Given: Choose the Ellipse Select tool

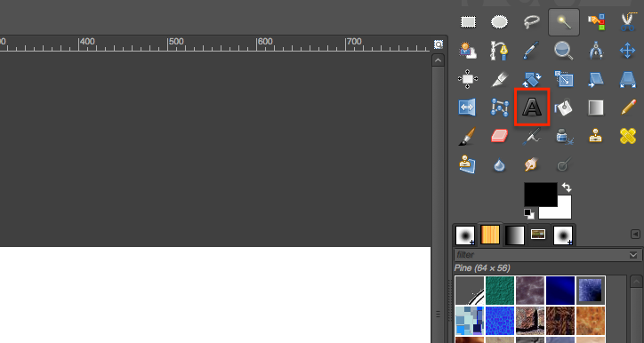Looking at the screenshot, I should coord(499,21).
